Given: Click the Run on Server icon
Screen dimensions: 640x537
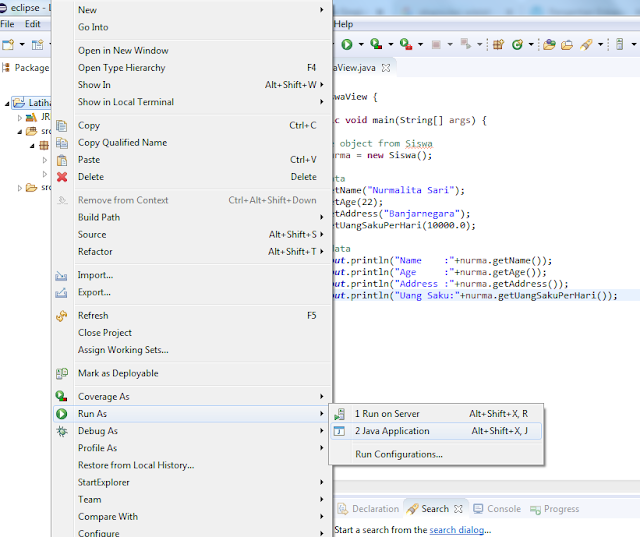Looking at the screenshot, I should click(x=340, y=414).
